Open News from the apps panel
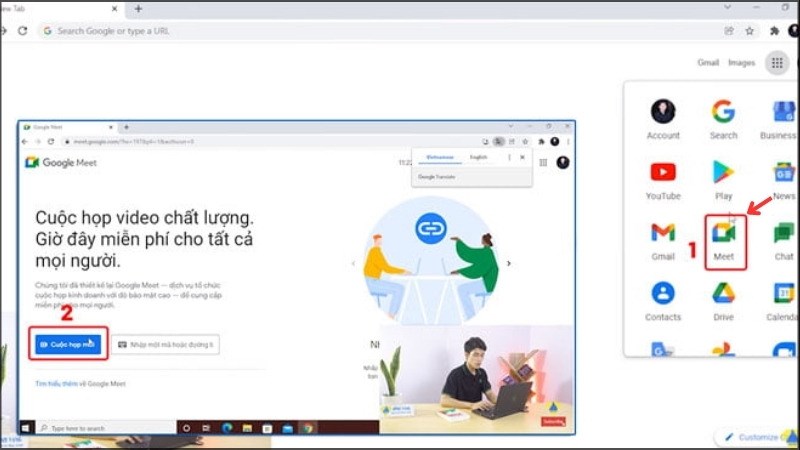Image resolution: width=800 pixels, height=450 pixels. tap(784, 180)
